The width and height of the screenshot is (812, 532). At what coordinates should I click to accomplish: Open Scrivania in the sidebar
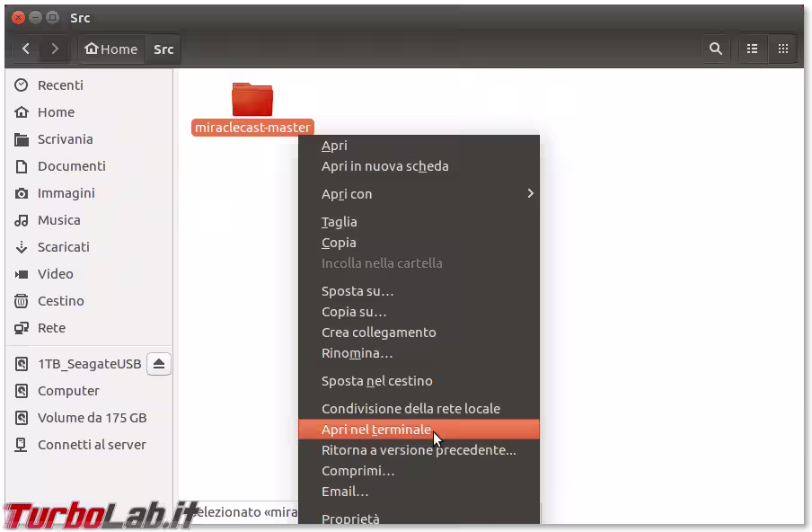[89, 138]
